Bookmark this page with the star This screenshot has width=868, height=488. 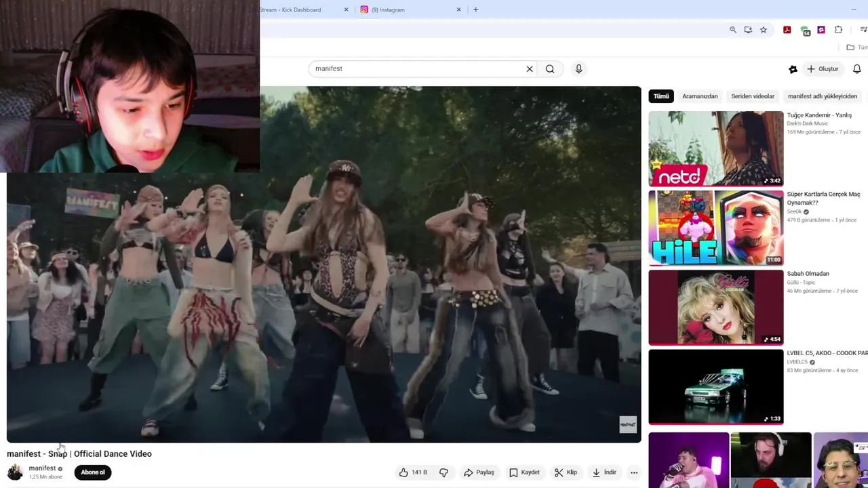(764, 30)
